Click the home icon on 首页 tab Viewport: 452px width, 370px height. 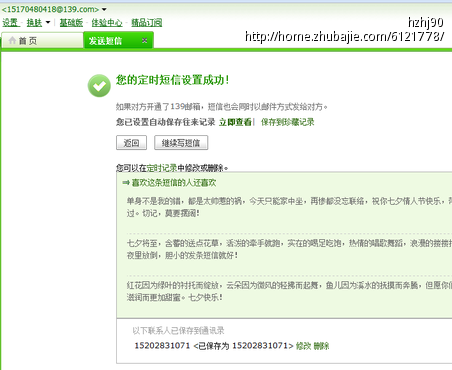pos(12,41)
